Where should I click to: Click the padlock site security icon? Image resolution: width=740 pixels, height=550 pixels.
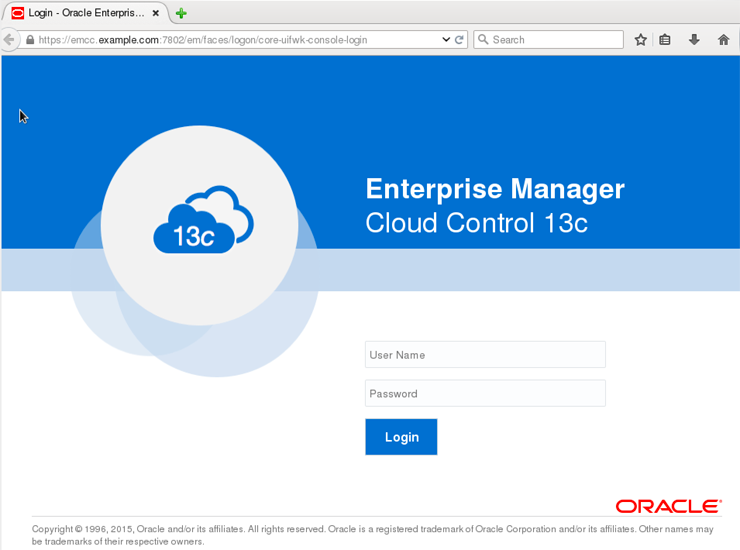(x=30, y=40)
